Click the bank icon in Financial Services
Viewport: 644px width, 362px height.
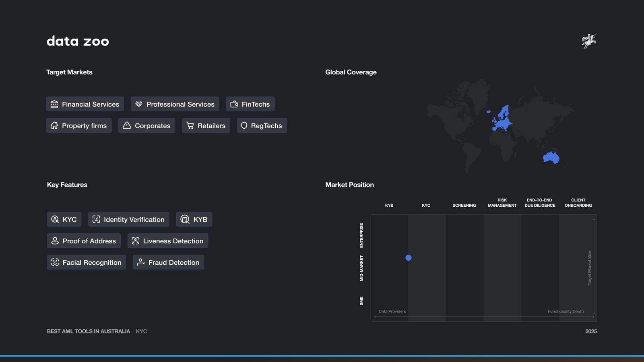pyautogui.click(x=54, y=104)
